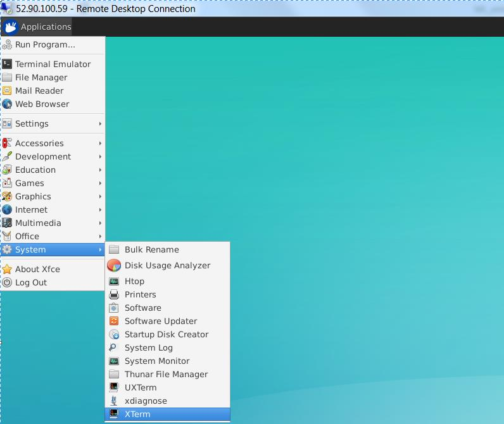Click the Settings panel icon
The height and width of the screenshot is (424, 504).
7,123
